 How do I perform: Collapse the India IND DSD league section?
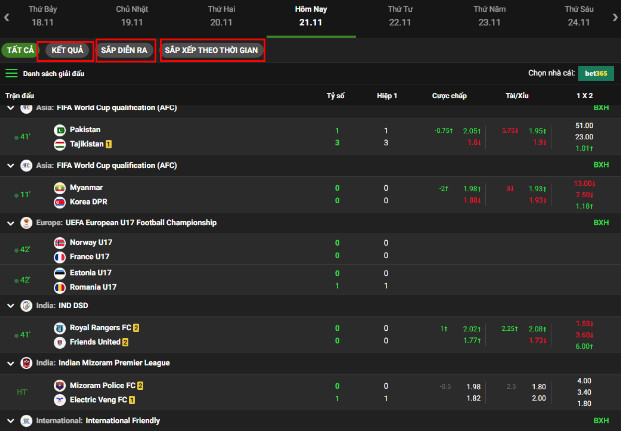(x=11, y=306)
